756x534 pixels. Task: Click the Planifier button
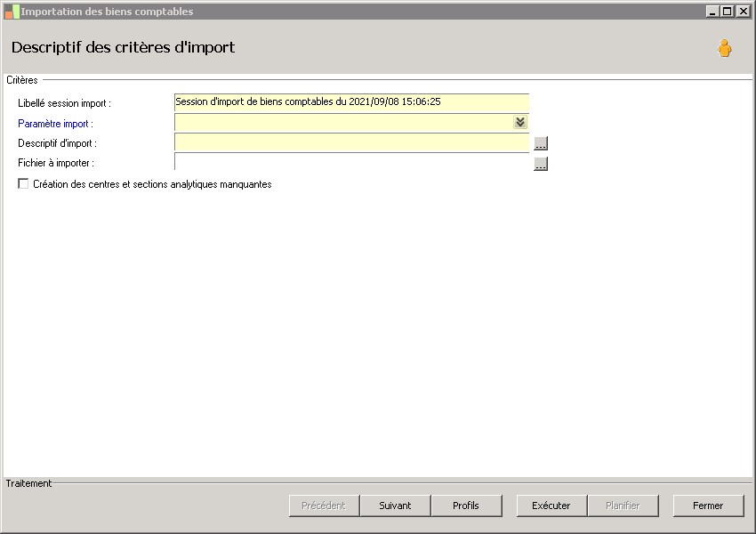click(x=623, y=506)
